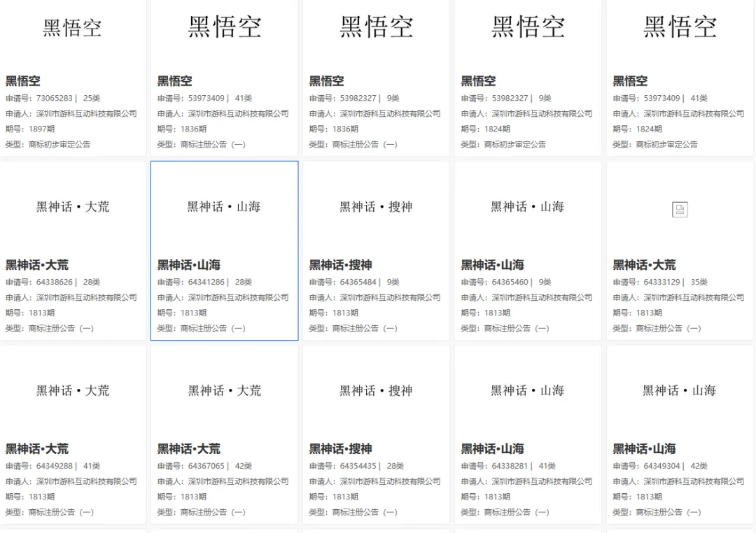This screenshot has height=533, width=756.
Task: Open 黑神话·山海 title of the 41类 card
Action: (x=492, y=449)
